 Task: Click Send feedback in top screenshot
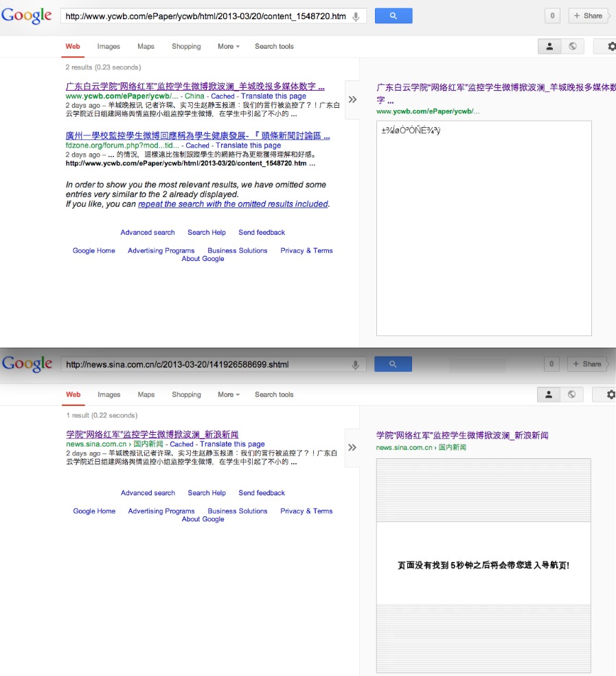262,232
